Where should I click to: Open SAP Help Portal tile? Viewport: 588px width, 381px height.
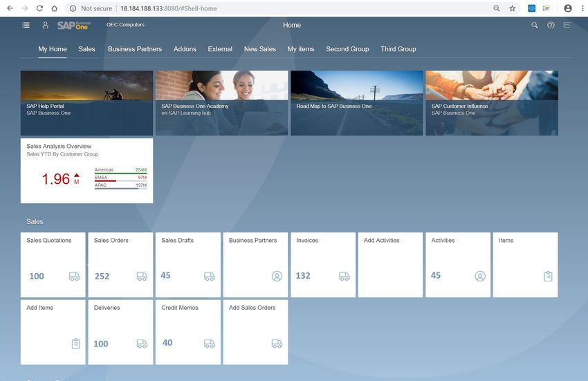point(86,103)
